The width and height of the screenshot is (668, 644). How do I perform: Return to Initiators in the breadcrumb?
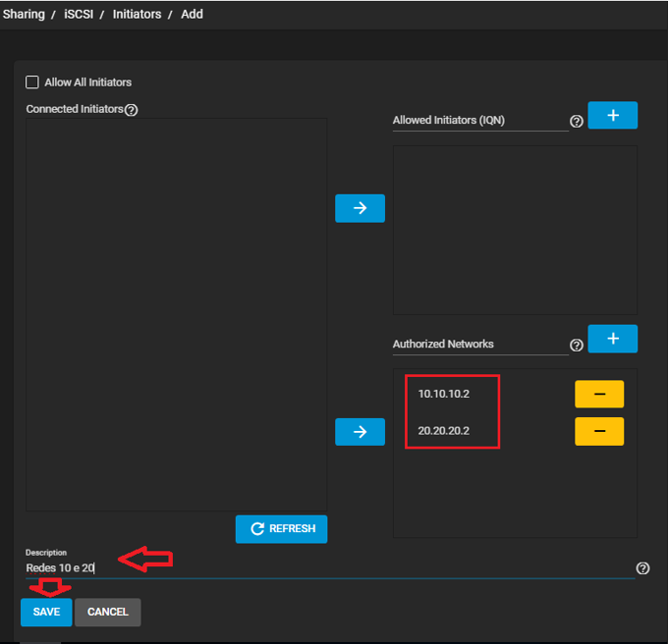coord(137,15)
